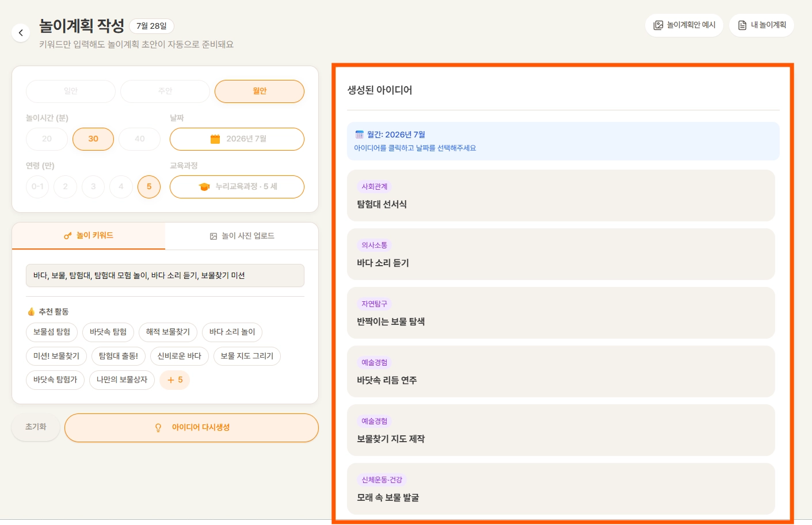812x525 pixels.
Task: Select the 보물찾기 지도 제작 idea card
Action: 561,430
